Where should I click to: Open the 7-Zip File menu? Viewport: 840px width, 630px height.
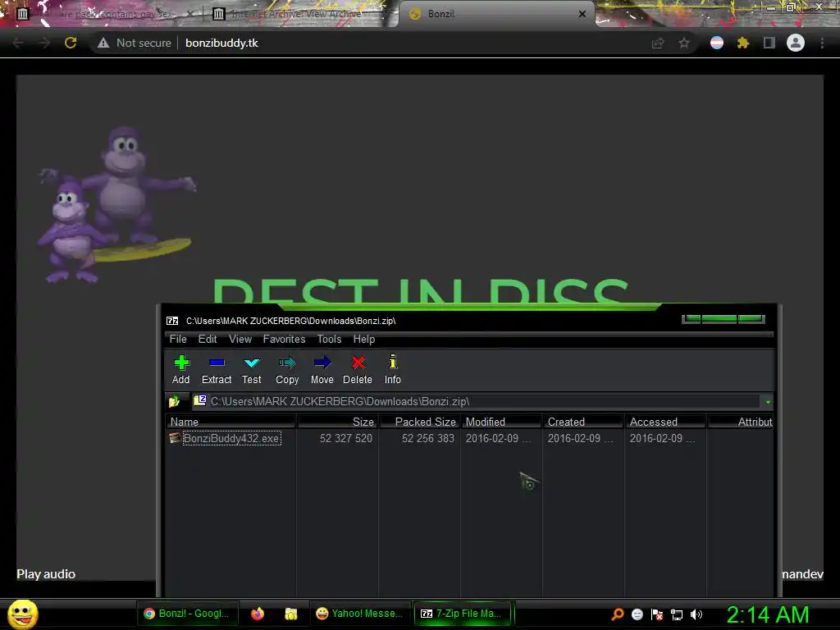tap(178, 339)
